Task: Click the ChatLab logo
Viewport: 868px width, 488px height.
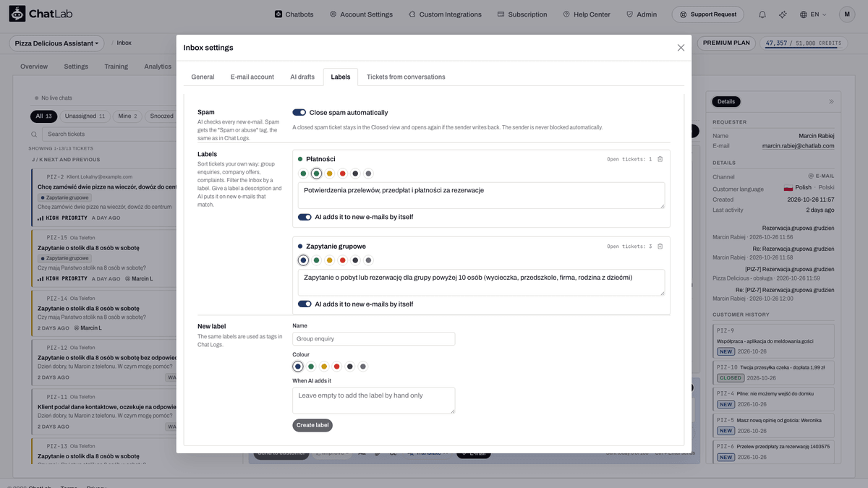Action: (x=41, y=14)
